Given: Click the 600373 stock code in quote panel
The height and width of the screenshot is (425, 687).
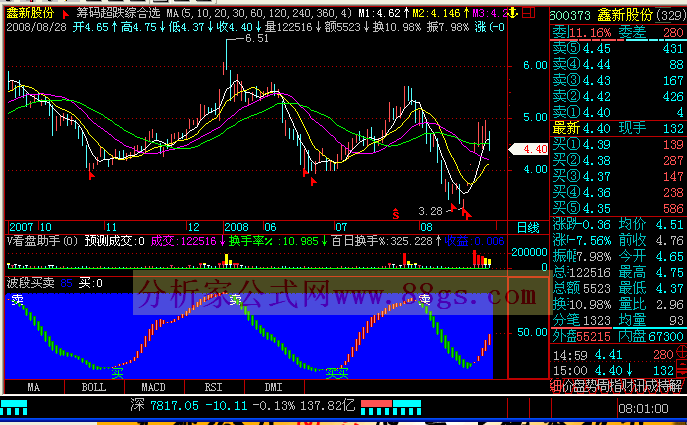Looking at the screenshot, I should coord(570,16).
